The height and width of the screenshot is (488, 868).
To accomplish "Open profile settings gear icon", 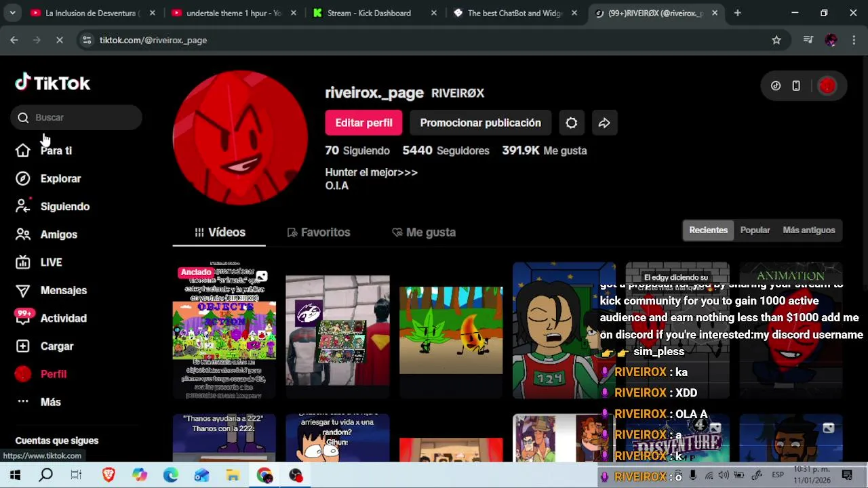I will tap(572, 123).
